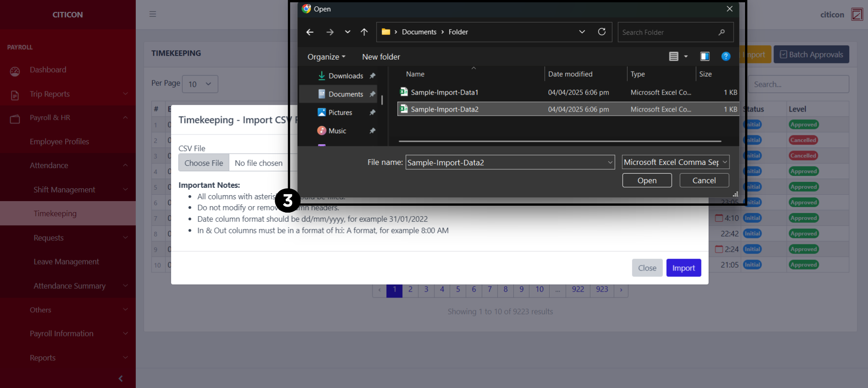
Task: Sort files by Name column header
Action: tap(415, 74)
